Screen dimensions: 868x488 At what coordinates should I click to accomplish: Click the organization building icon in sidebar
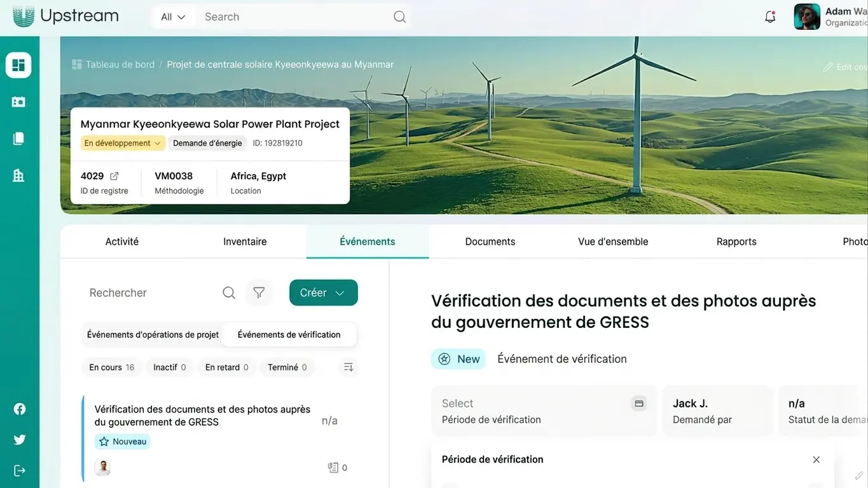tap(18, 175)
